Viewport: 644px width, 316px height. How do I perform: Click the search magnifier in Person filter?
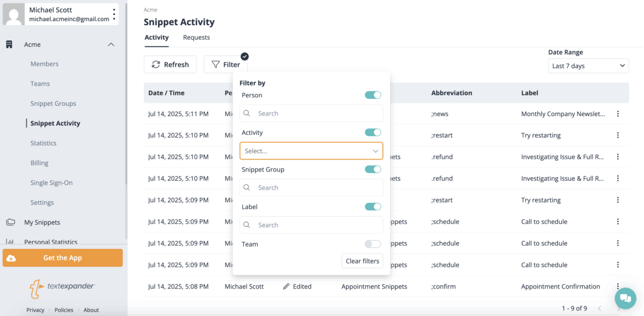click(x=247, y=113)
